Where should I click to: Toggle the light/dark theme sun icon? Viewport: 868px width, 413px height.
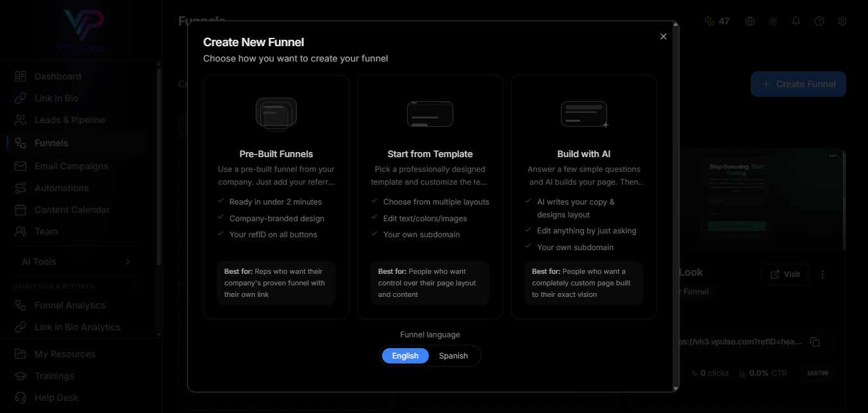[x=773, y=21]
